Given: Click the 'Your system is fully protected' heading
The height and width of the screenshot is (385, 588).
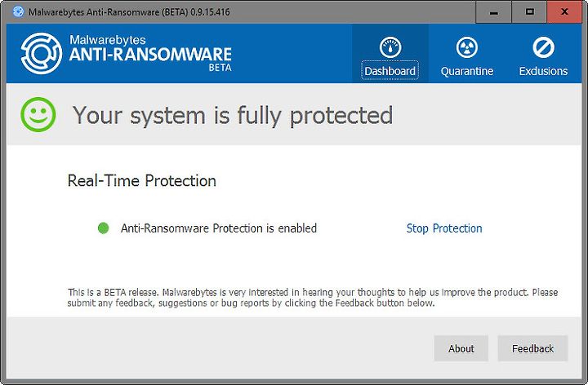Looking at the screenshot, I should [x=233, y=115].
